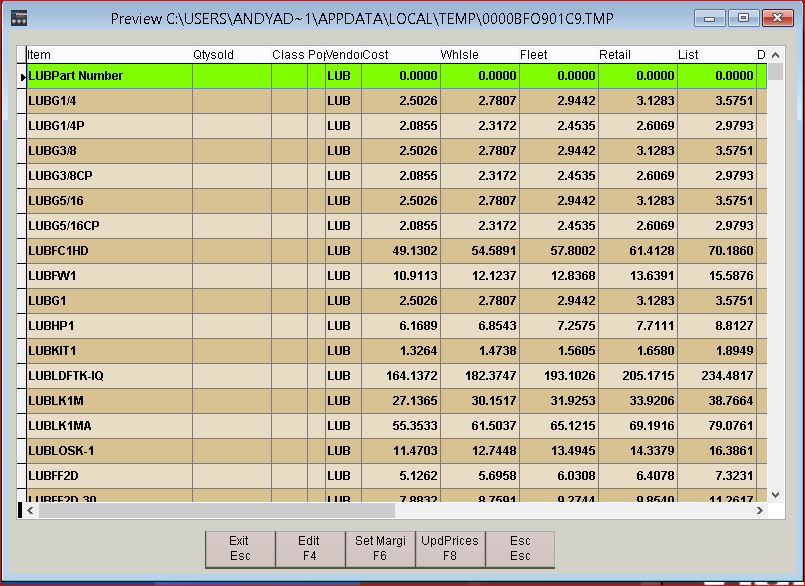Select item LUBG5/16
This screenshot has height=586, width=805.
coord(109,201)
